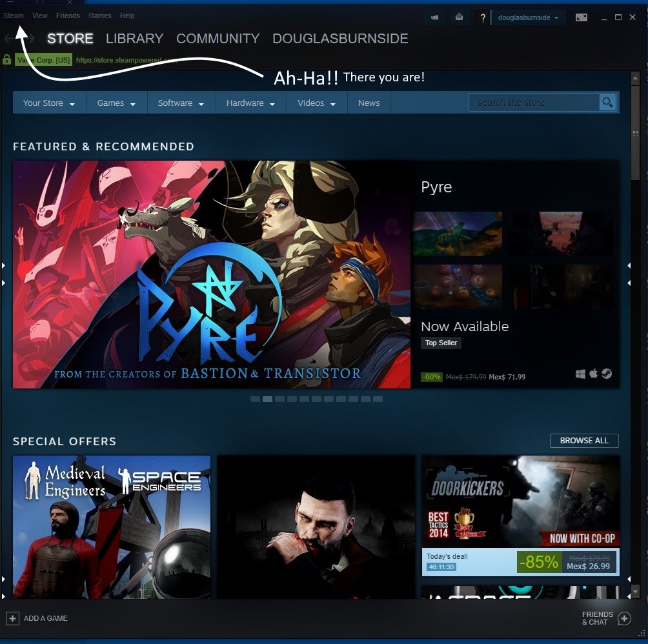648x644 pixels.
Task: View first Pyre screenshot thumbnail
Action: (x=458, y=234)
